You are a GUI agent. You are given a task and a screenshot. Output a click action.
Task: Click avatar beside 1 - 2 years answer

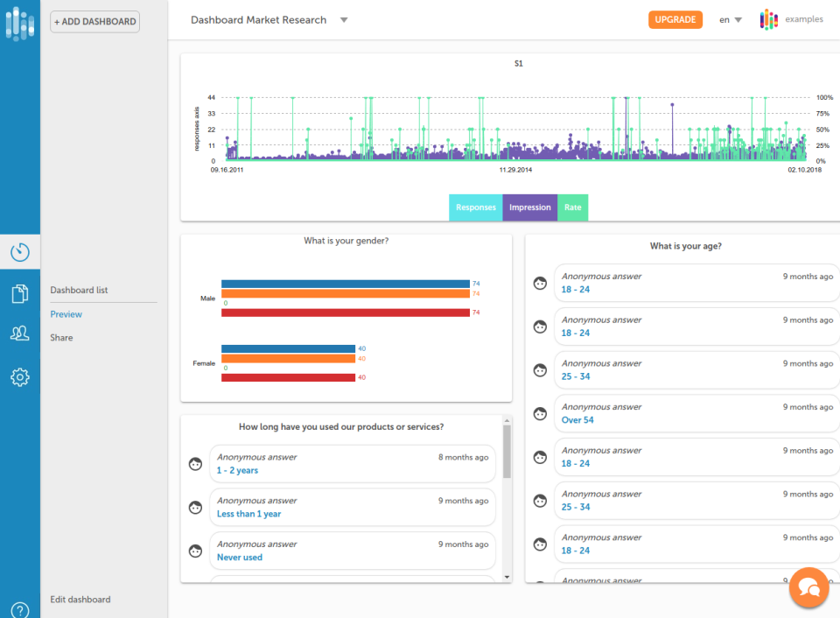195,464
